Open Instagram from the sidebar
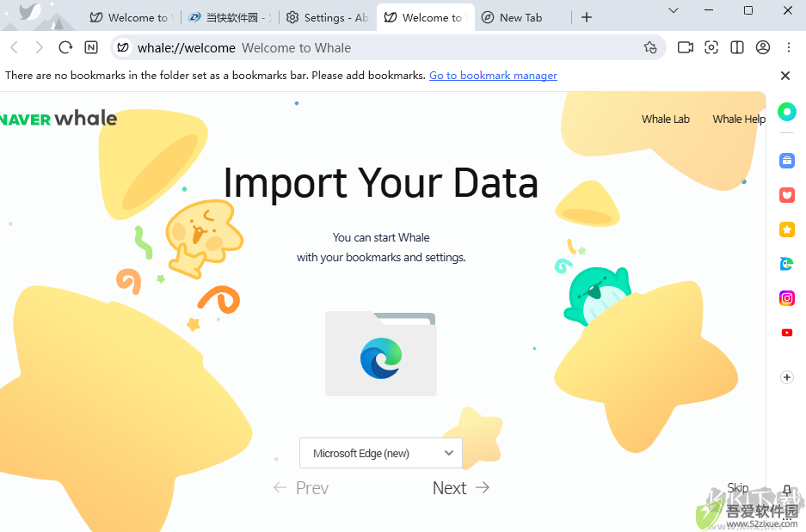806x532 pixels. (x=786, y=298)
